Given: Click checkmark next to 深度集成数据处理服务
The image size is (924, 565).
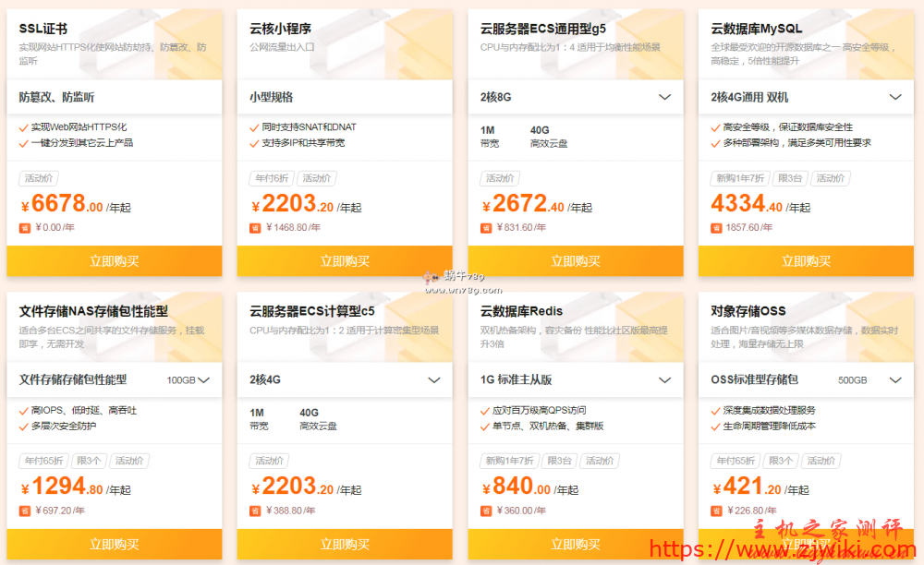Looking at the screenshot, I should coord(715,411).
